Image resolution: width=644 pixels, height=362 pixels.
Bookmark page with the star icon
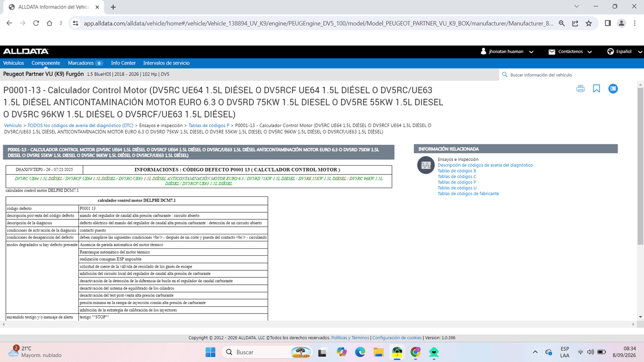click(x=589, y=23)
